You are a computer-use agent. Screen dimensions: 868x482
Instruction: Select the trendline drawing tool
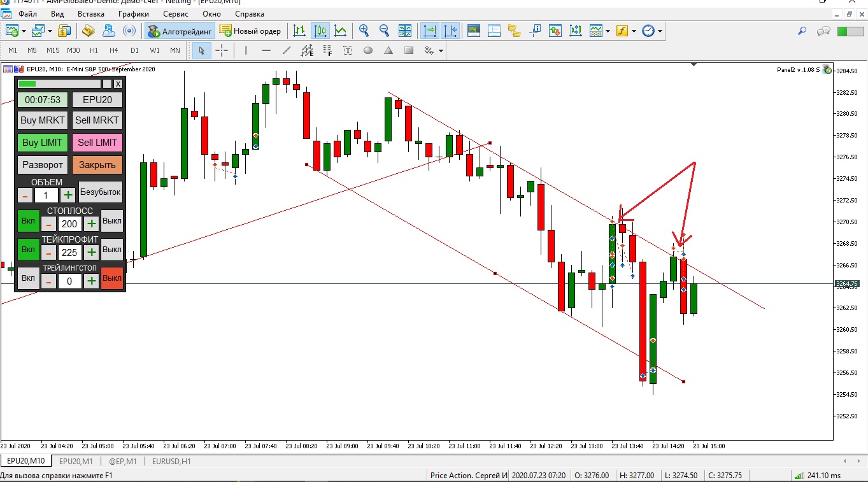pos(287,50)
